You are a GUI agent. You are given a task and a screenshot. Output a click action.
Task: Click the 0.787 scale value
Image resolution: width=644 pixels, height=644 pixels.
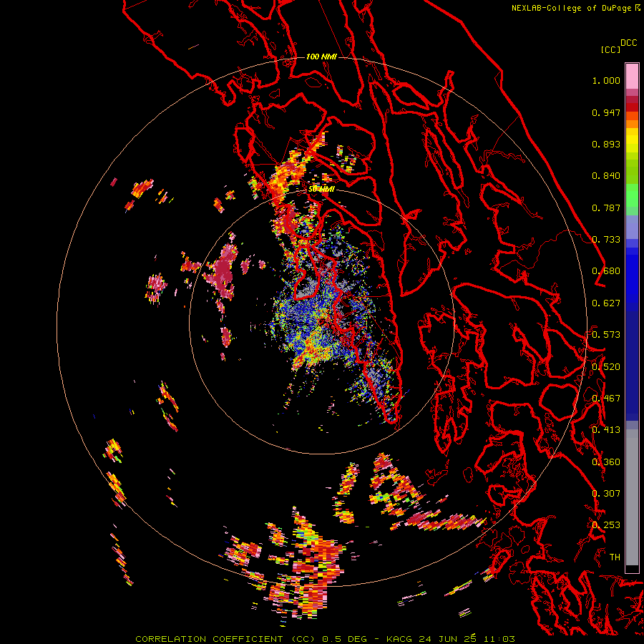[606, 208]
